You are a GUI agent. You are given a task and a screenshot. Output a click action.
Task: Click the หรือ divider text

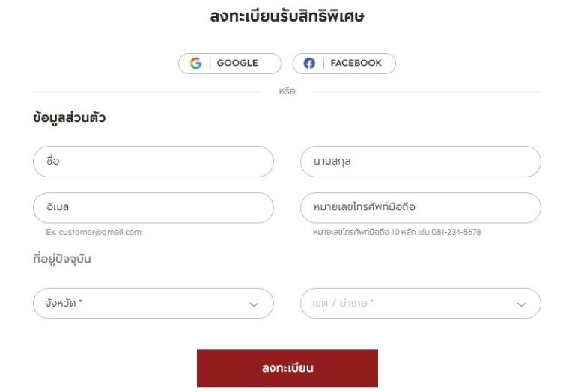click(x=287, y=91)
